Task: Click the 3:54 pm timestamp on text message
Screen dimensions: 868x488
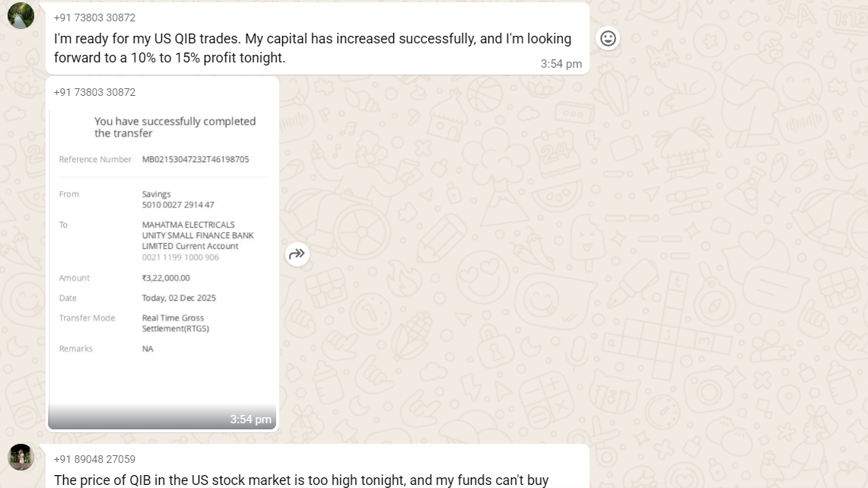Action: [x=561, y=64]
